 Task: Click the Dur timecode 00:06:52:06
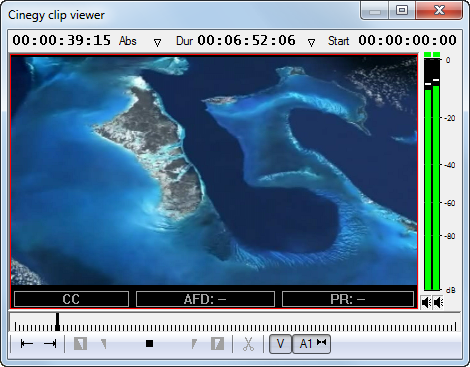(x=246, y=40)
